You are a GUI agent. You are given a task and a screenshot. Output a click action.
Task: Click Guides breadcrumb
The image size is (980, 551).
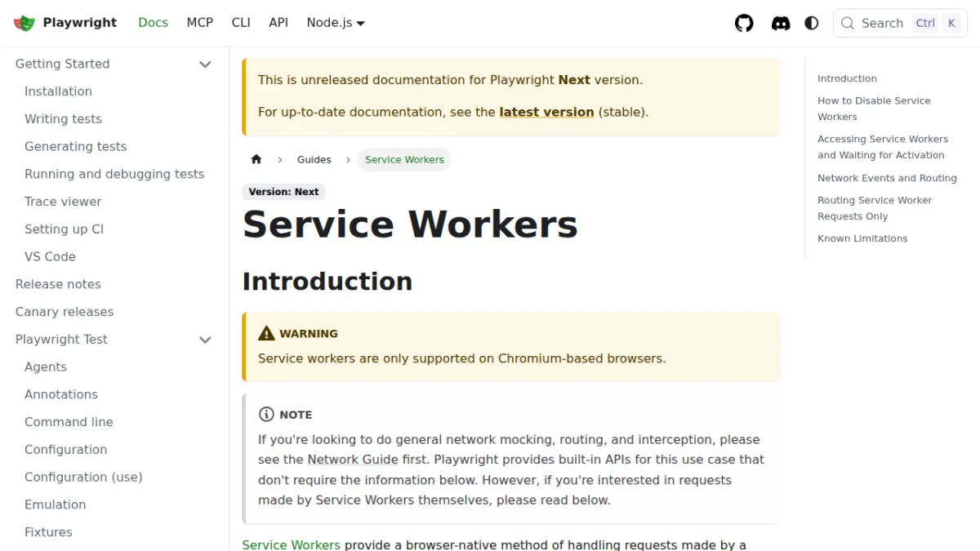tap(314, 159)
